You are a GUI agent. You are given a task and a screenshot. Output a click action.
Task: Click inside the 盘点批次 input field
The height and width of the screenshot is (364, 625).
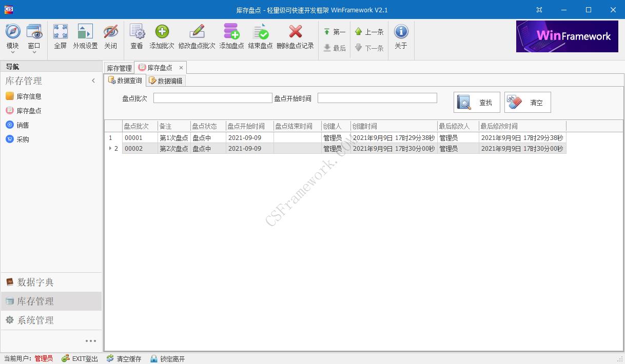click(212, 97)
